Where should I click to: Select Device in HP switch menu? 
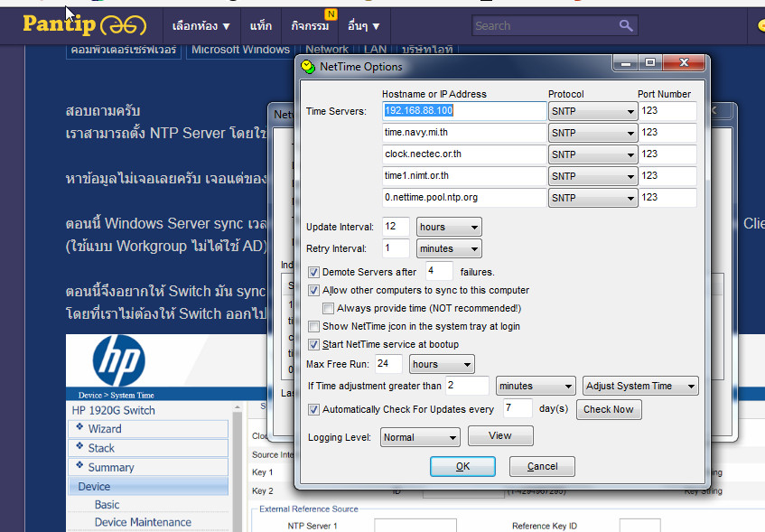pos(148,487)
